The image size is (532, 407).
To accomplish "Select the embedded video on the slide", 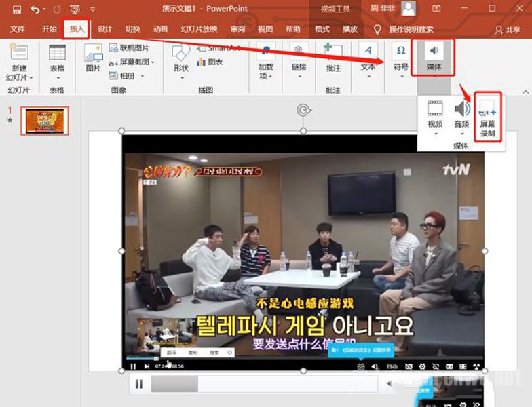I will pyautogui.click(x=303, y=252).
